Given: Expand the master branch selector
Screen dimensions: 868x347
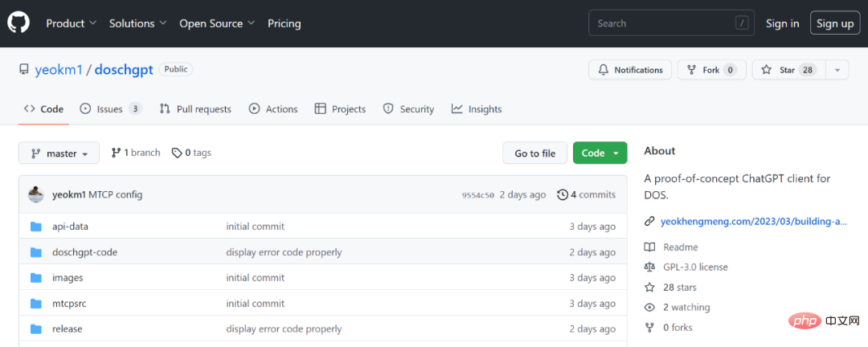Looking at the screenshot, I should click(59, 153).
